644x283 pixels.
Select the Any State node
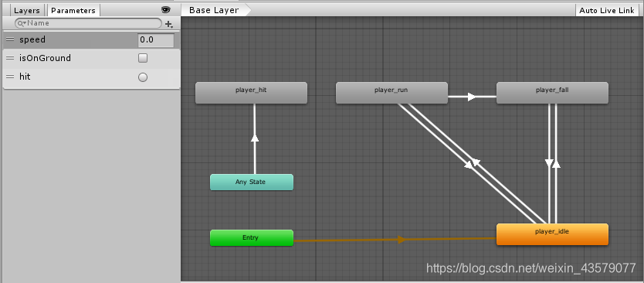[x=252, y=182]
